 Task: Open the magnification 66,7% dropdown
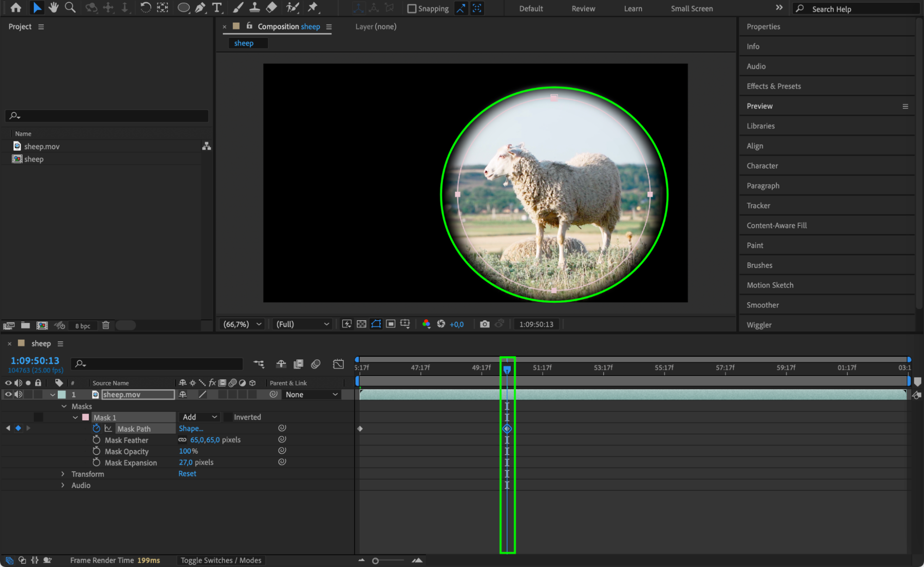point(242,324)
